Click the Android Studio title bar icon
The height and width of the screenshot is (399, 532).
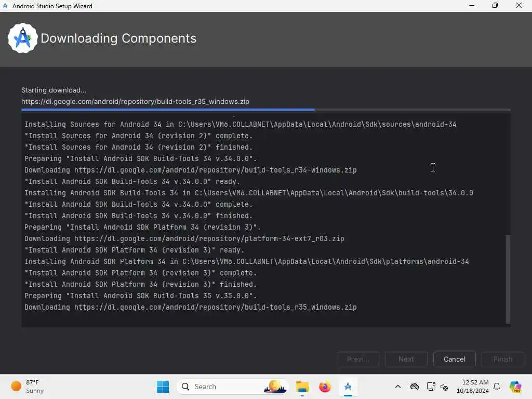[5, 6]
